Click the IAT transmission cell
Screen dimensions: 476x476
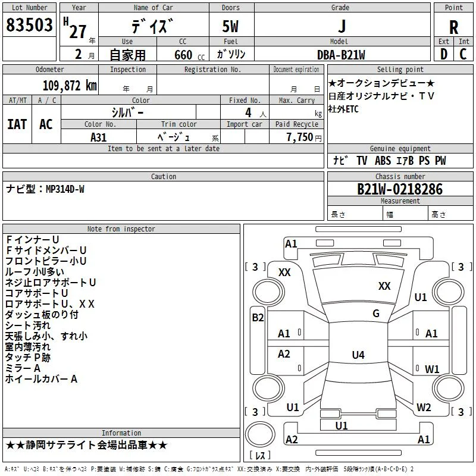(17, 124)
